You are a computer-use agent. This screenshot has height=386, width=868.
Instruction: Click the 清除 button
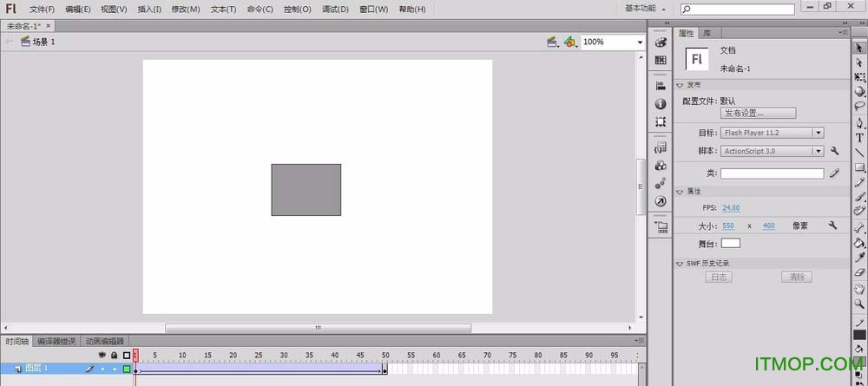tap(797, 278)
